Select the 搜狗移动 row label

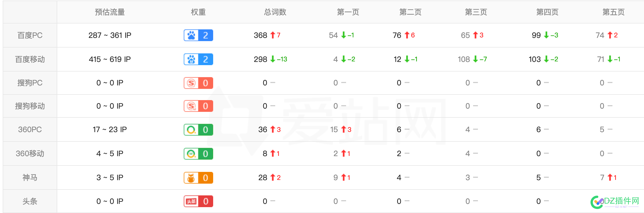[x=30, y=106]
